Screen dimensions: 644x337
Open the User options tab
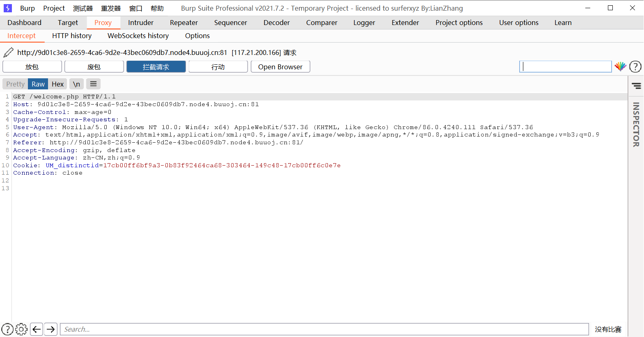519,23
